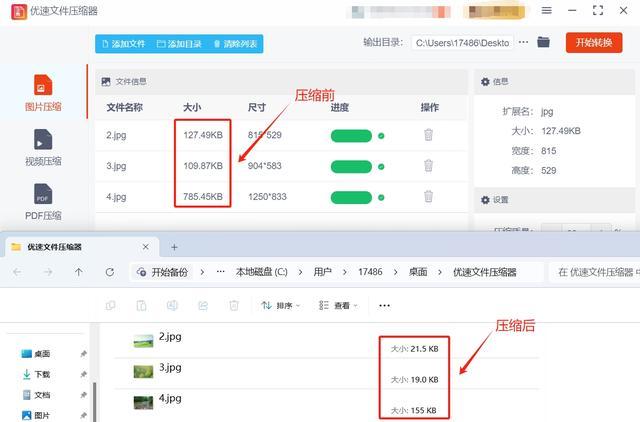This screenshot has height=422, width=640.
Task: Expand the hidden breadcrumb ellipsis in the address bar
Action: click(x=220, y=271)
